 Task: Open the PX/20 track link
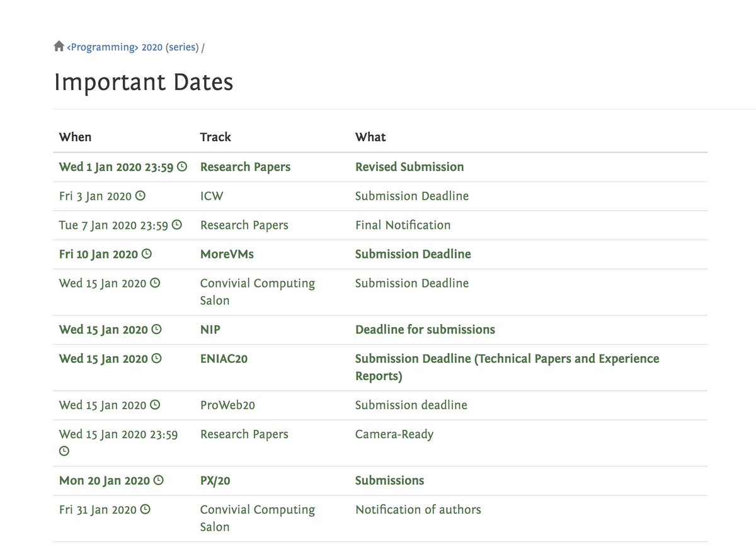(215, 481)
